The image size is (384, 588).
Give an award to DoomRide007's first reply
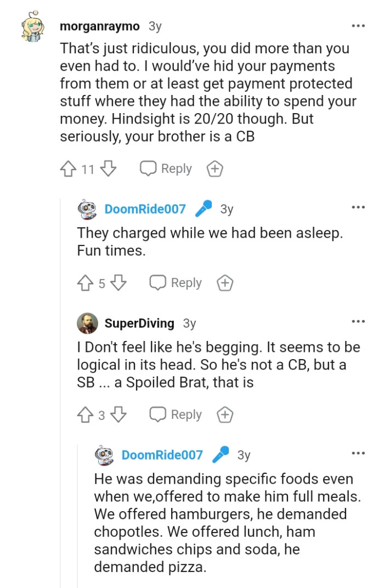coord(224,283)
